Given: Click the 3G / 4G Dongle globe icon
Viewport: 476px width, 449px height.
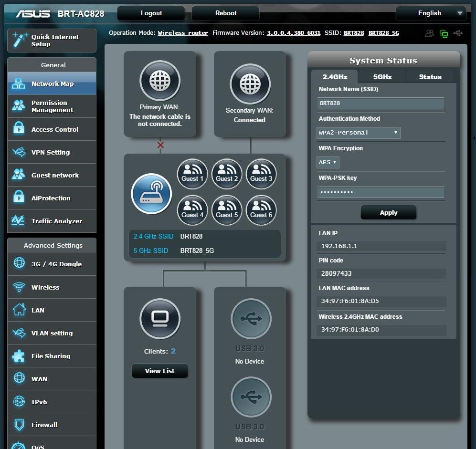Looking at the screenshot, I should [x=19, y=263].
